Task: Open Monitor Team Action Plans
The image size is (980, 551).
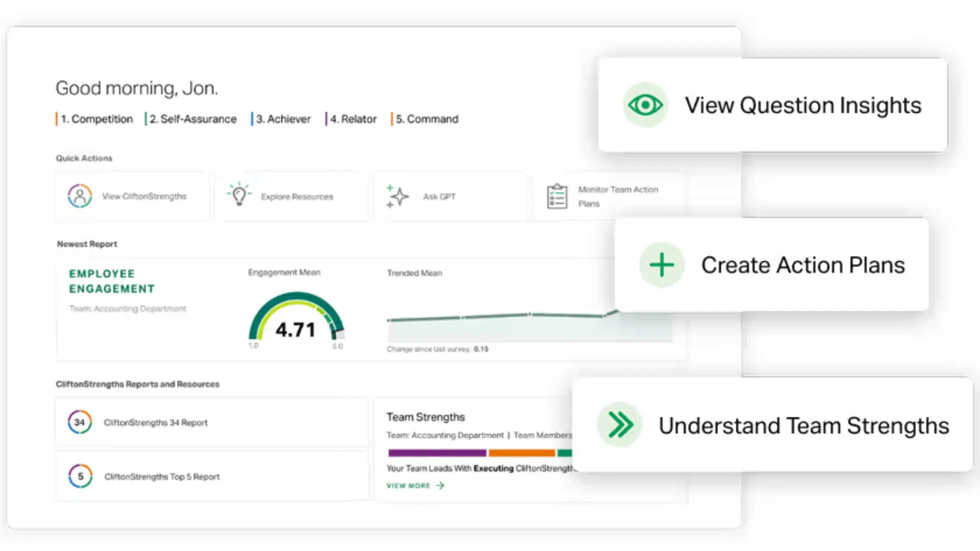Action: [x=609, y=196]
